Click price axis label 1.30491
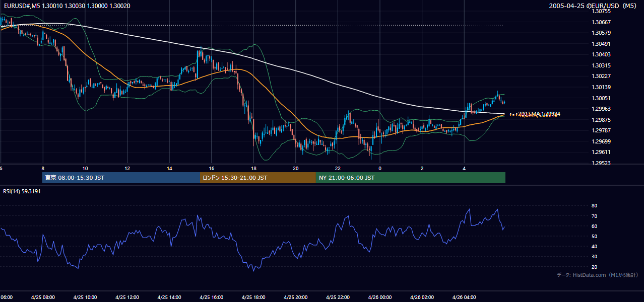The width and height of the screenshot is (644, 302). [601, 44]
